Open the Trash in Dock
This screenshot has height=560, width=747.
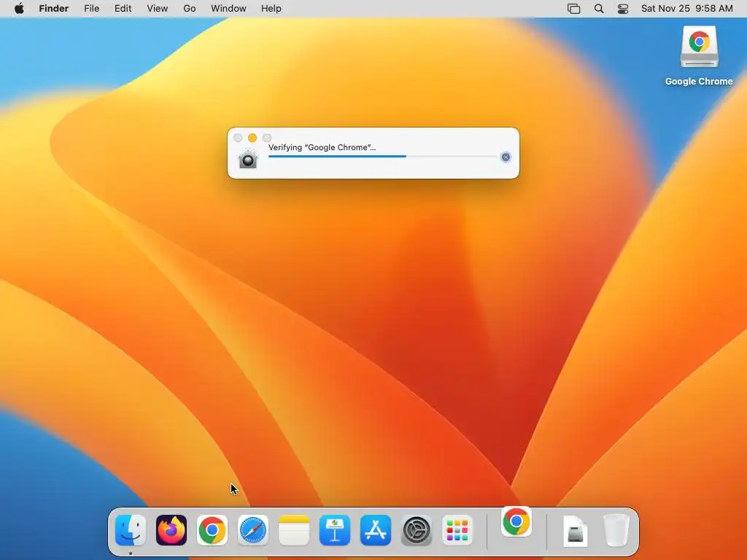point(616,530)
